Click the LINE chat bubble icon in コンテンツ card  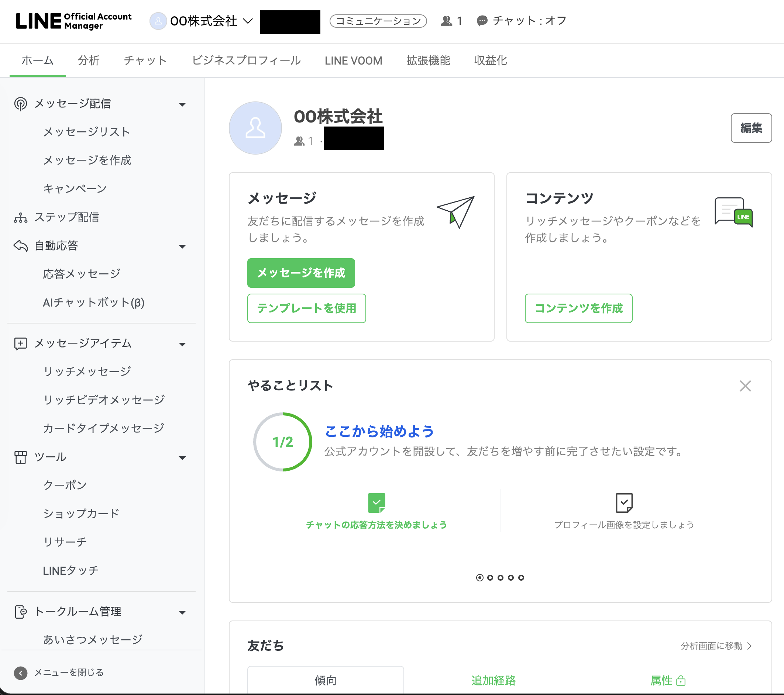pos(734,212)
